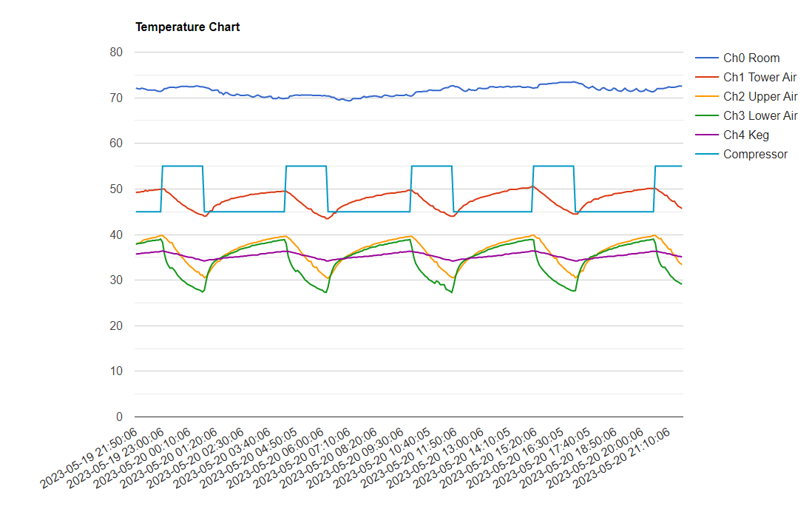812x509 pixels.
Task: Click the x-axis label "2023-05-20 02:30:06"
Action: point(196,458)
